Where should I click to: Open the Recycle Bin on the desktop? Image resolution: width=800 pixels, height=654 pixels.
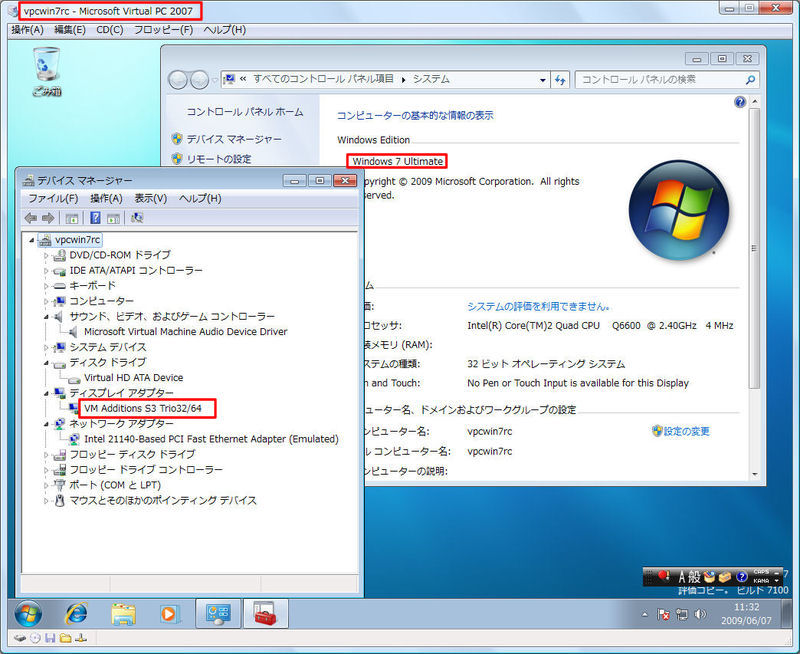pyautogui.click(x=46, y=71)
